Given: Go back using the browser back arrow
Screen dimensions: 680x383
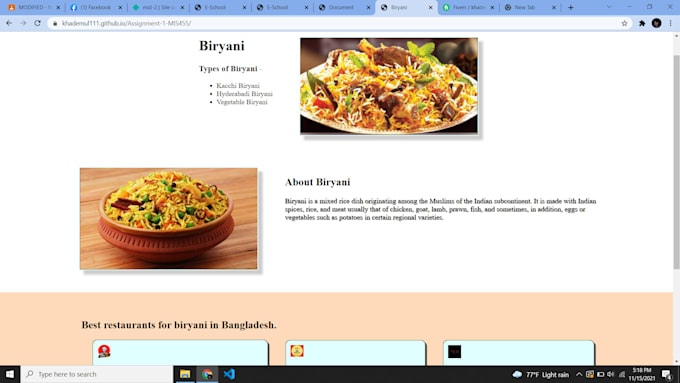Looking at the screenshot, I should [9, 23].
